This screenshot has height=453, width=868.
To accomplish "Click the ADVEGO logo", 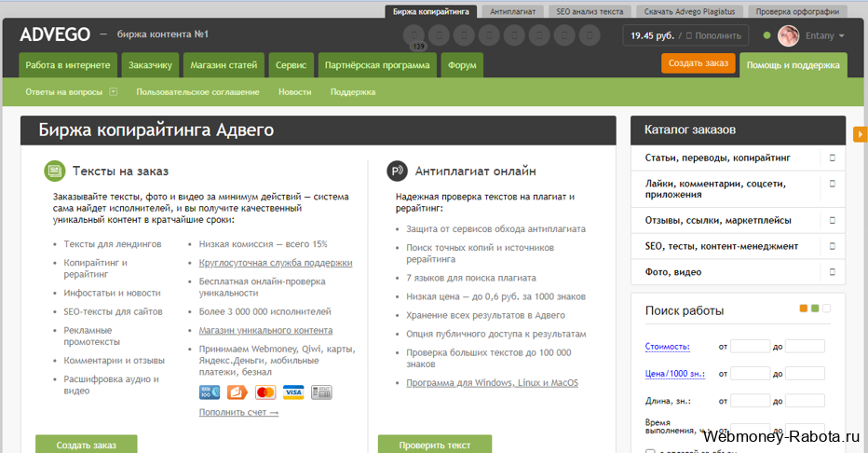I will point(55,35).
